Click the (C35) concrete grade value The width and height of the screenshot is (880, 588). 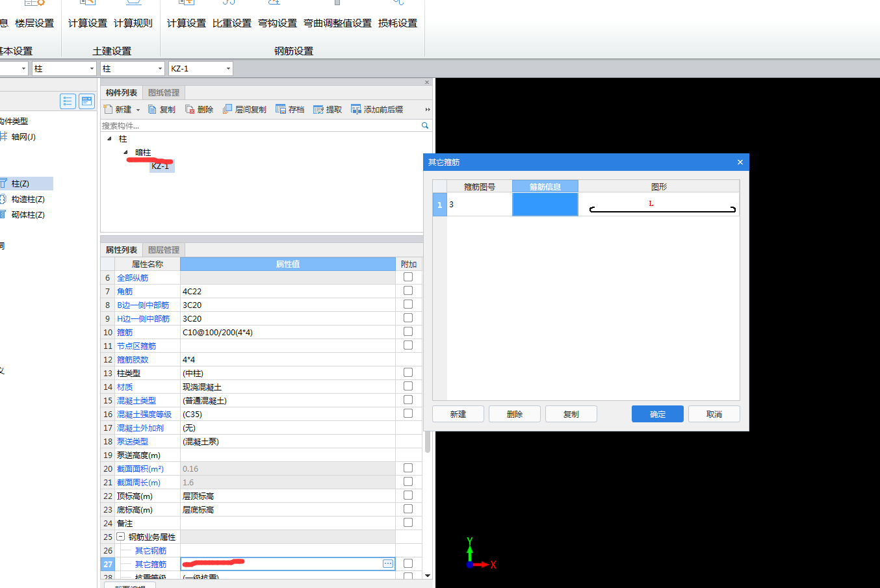[192, 414]
